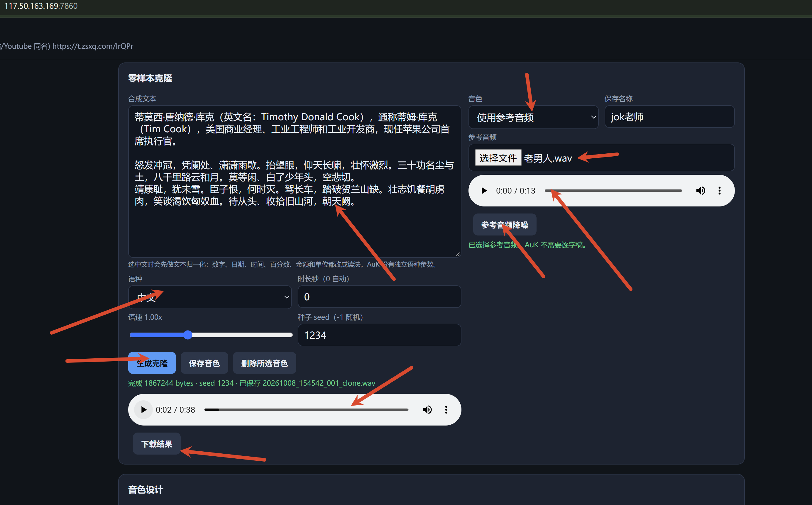Click the 下载结果 button
This screenshot has width=812, height=505.
pyautogui.click(x=157, y=444)
